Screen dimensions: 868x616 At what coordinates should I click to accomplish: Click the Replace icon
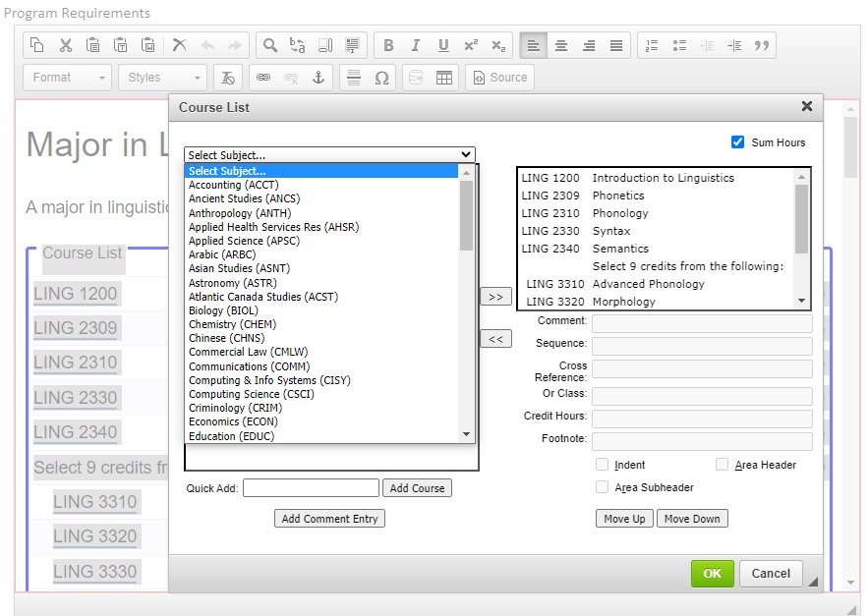[297, 45]
